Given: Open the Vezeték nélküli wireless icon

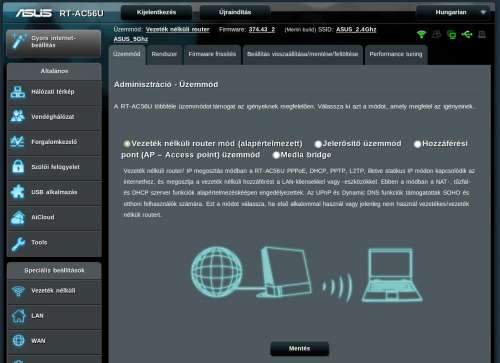Looking at the screenshot, I should pos(18,291).
